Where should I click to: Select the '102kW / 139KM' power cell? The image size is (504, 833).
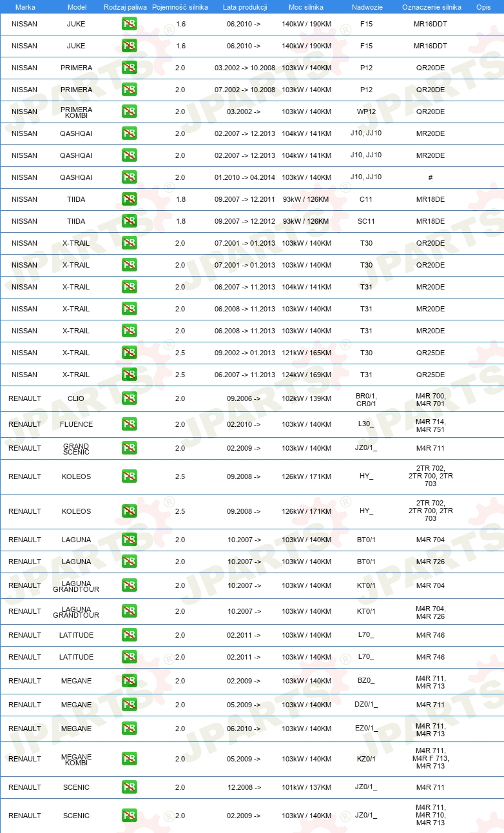click(x=307, y=398)
